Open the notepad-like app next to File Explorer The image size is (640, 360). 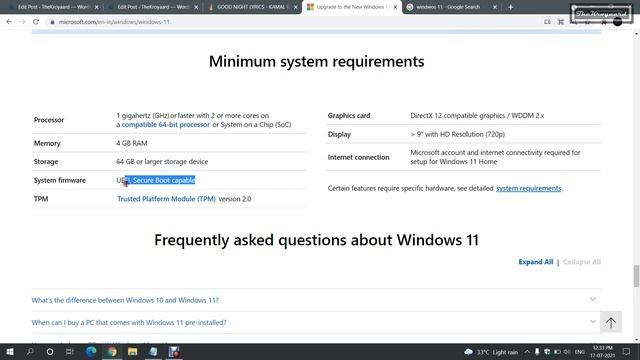[x=153, y=351]
